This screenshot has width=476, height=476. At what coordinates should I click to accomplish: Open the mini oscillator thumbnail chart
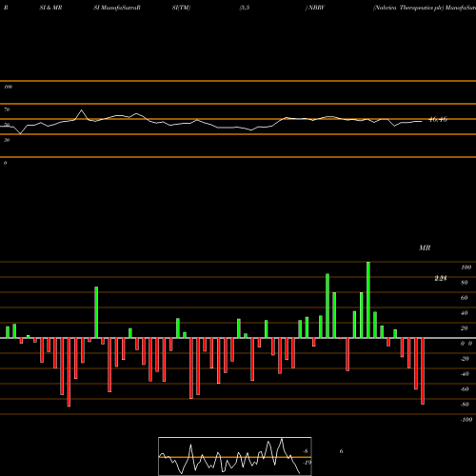(x=235, y=456)
